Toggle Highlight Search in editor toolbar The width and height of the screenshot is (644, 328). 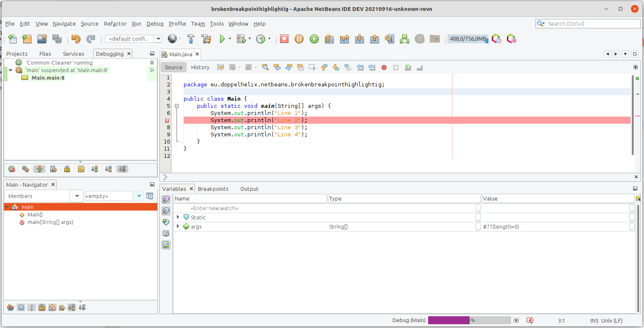point(300,67)
